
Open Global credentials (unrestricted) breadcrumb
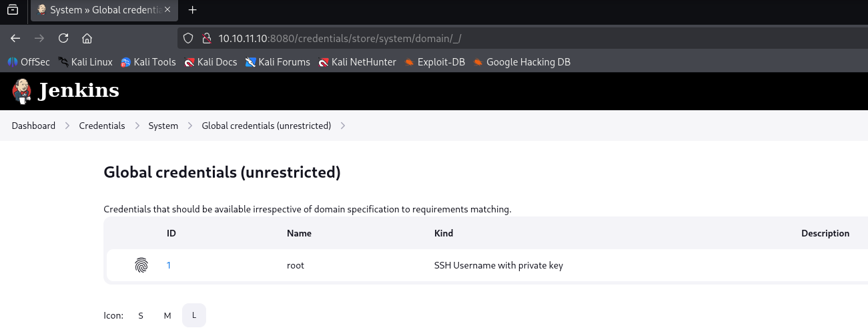tap(266, 126)
